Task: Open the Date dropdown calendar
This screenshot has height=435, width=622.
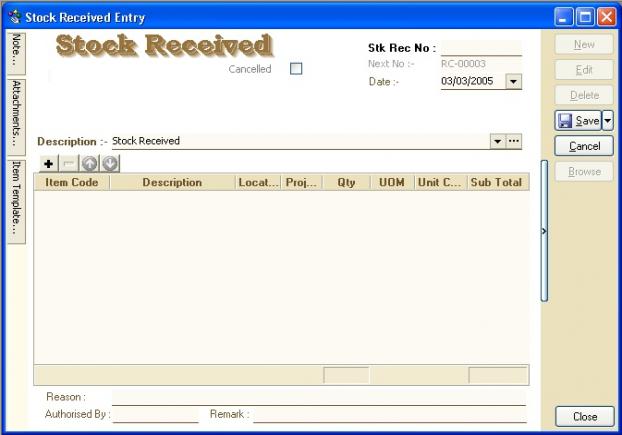Action: (x=513, y=82)
